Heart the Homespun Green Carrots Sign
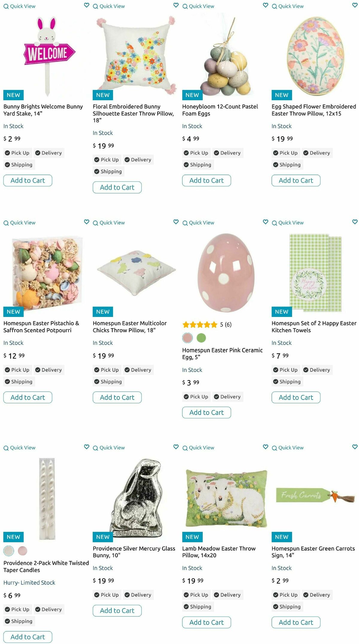This screenshot has width=359, height=644. pyautogui.click(x=355, y=447)
